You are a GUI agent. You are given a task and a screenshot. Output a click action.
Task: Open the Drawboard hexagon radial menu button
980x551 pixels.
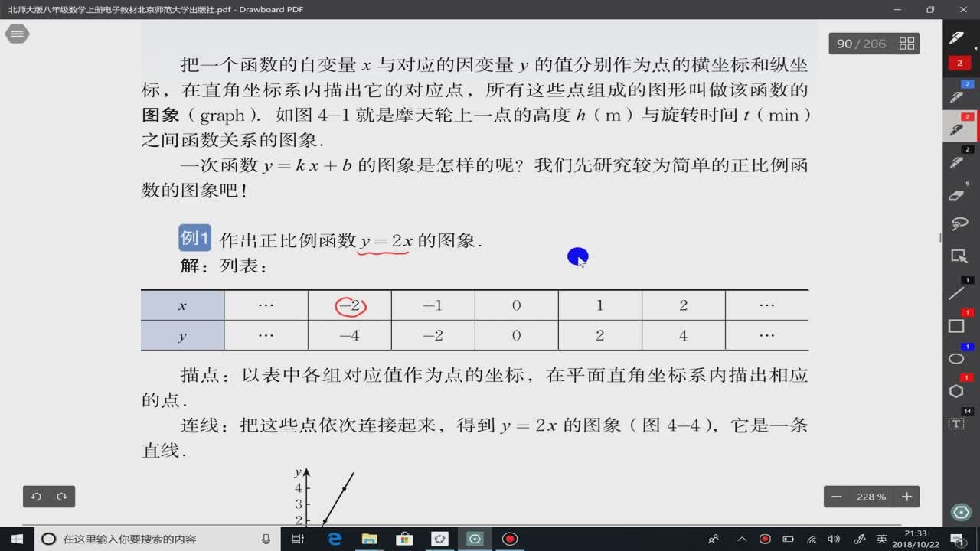(960, 512)
